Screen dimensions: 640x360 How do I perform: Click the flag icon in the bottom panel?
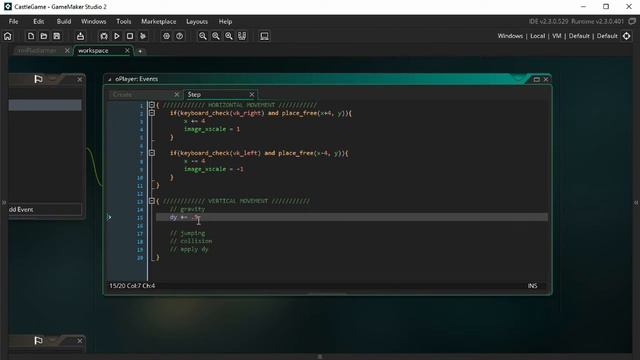[38, 340]
